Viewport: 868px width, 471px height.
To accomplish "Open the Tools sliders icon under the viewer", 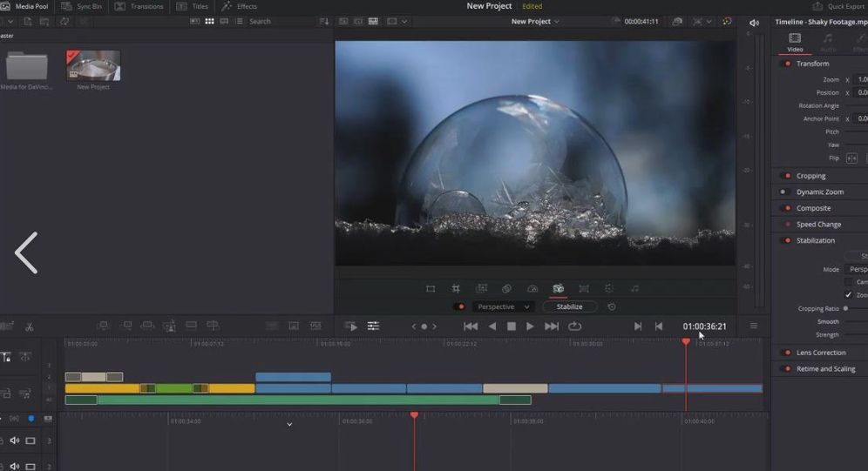I will coord(373,326).
